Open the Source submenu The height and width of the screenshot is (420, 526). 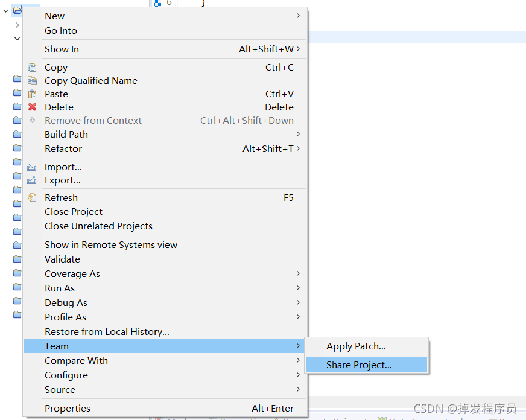166,389
